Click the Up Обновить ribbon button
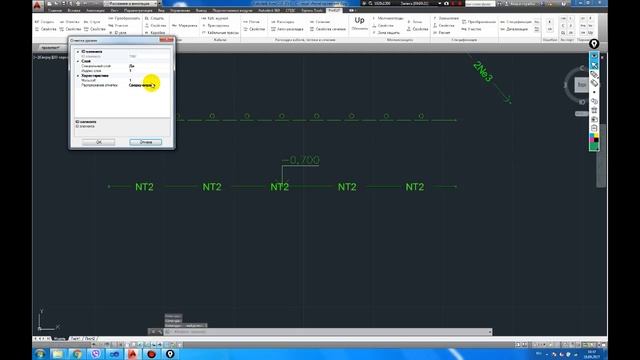 pos(360,23)
